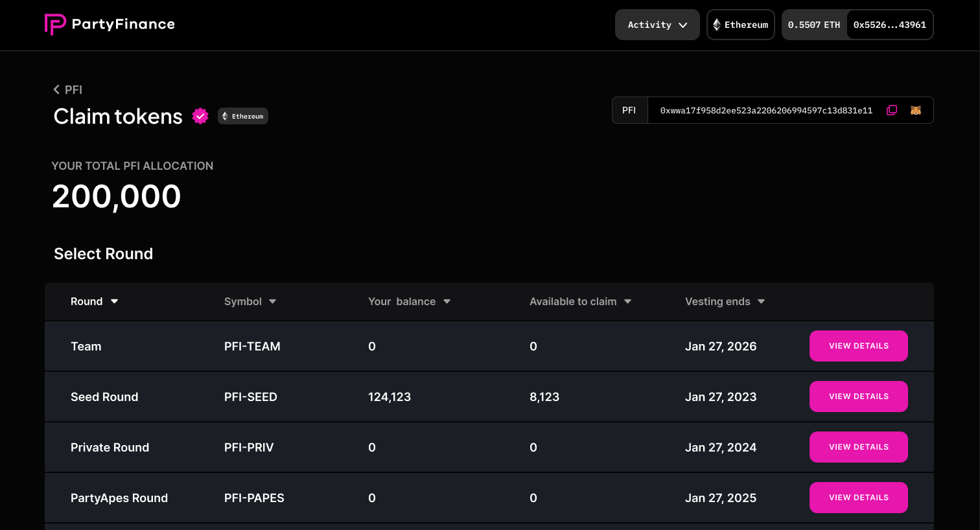Go back via PFI chevron

click(x=57, y=89)
